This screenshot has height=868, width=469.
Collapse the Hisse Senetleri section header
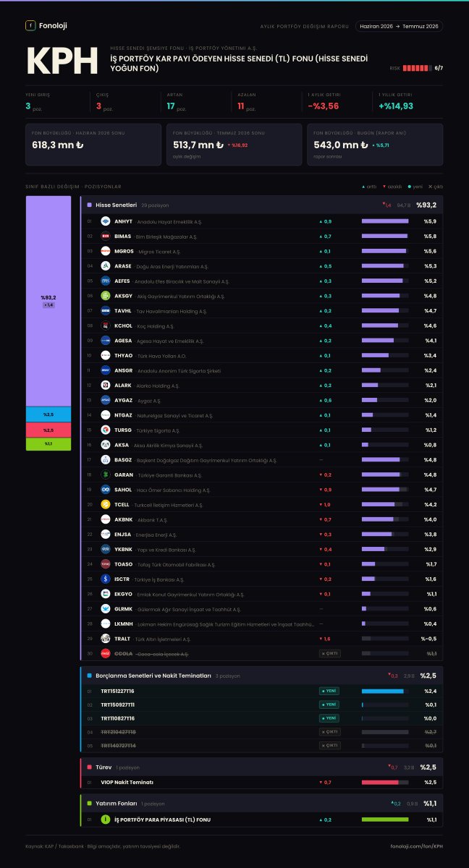coord(262,205)
